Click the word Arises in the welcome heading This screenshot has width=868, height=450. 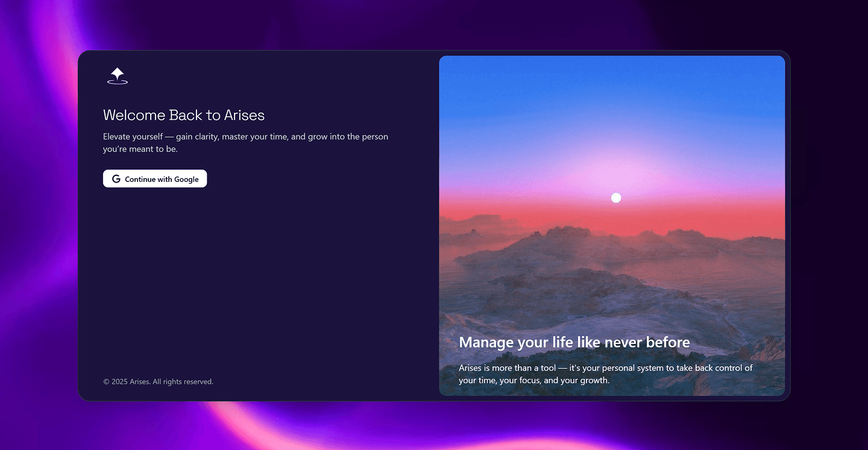pos(244,115)
